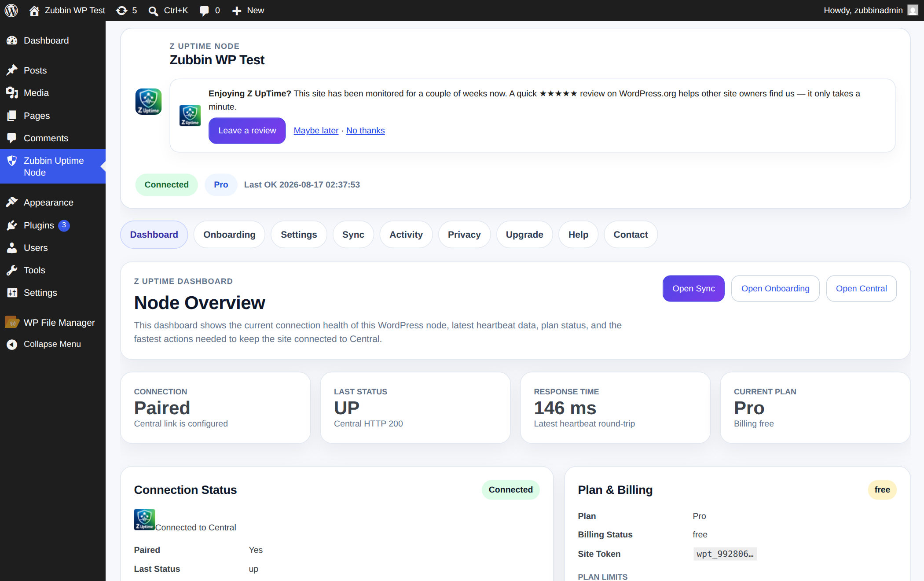
Task: Open the search icon labeled Ctrl+K
Action: [x=153, y=11]
